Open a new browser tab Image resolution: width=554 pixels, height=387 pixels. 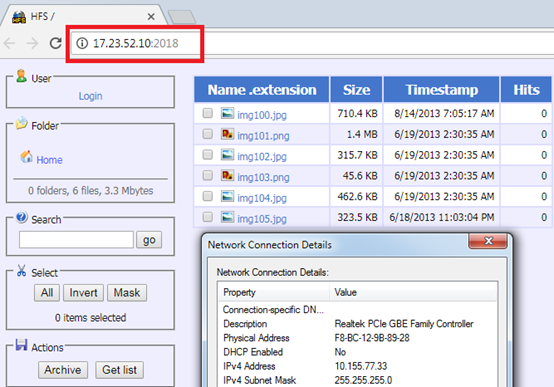[x=182, y=17]
